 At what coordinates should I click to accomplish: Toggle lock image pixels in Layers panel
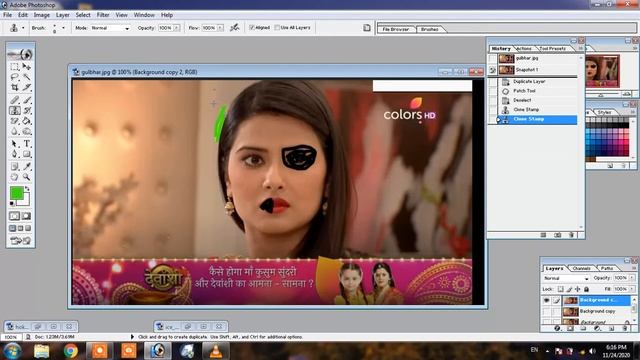tap(569, 289)
